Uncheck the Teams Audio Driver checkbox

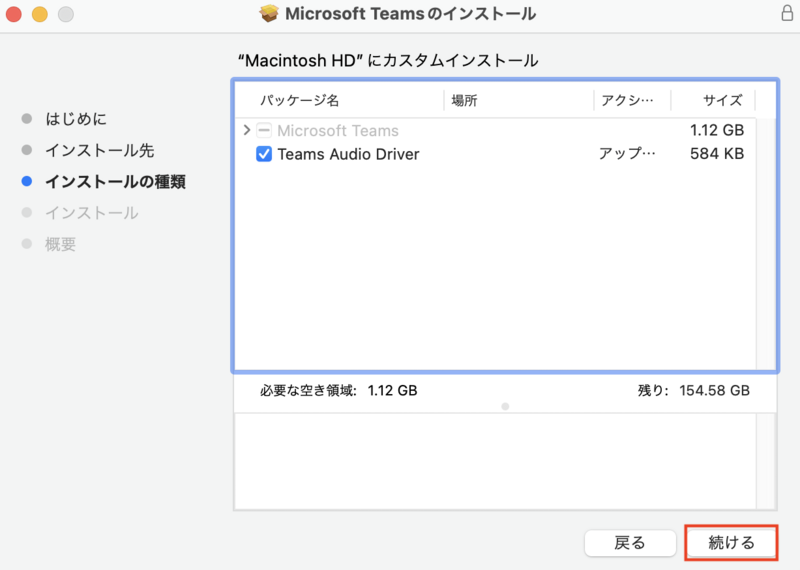[264, 155]
